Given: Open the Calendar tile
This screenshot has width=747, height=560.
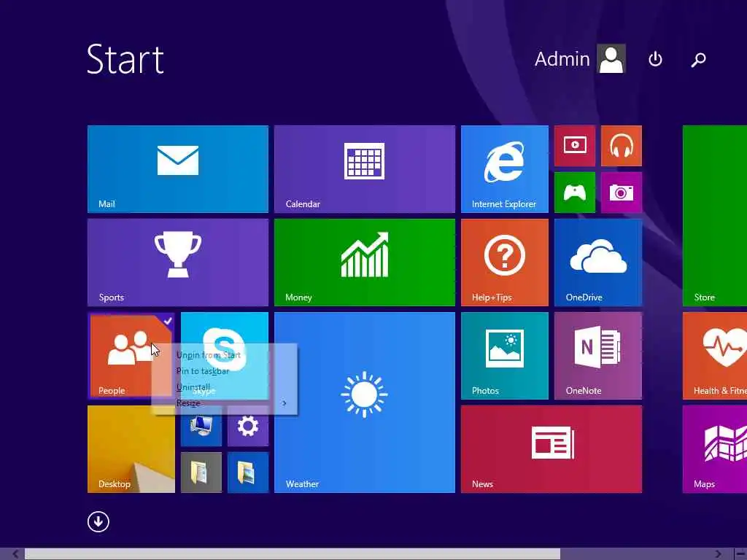Looking at the screenshot, I should [x=365, y=169].
